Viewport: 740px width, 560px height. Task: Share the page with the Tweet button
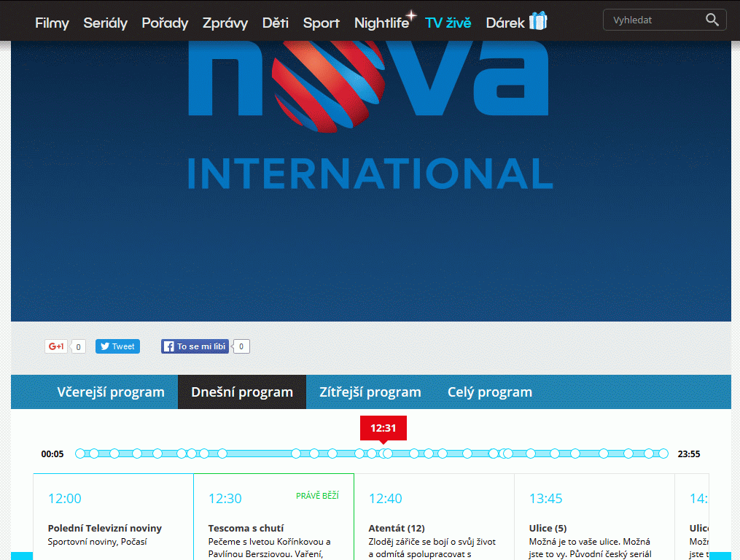tap(117, 346)
